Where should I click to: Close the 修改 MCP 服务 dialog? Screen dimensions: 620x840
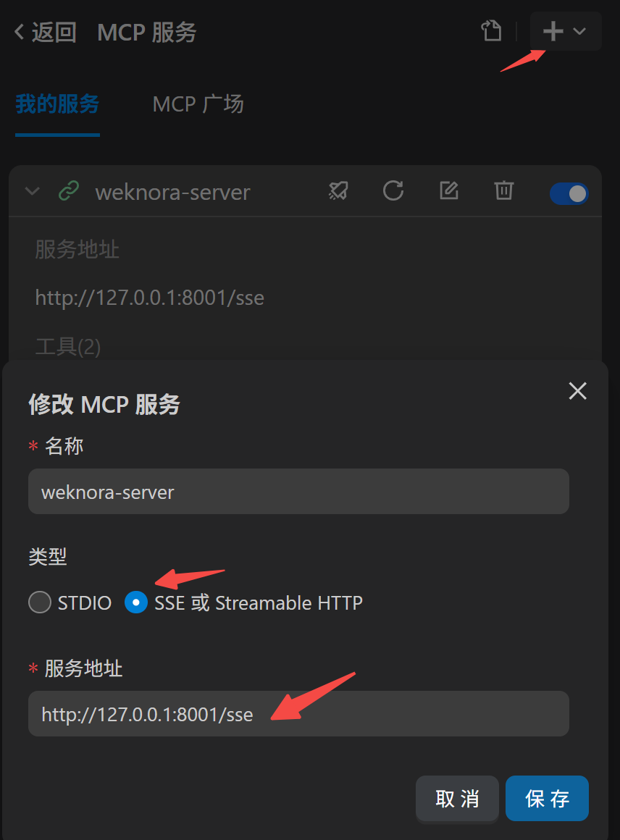(578, 391)
